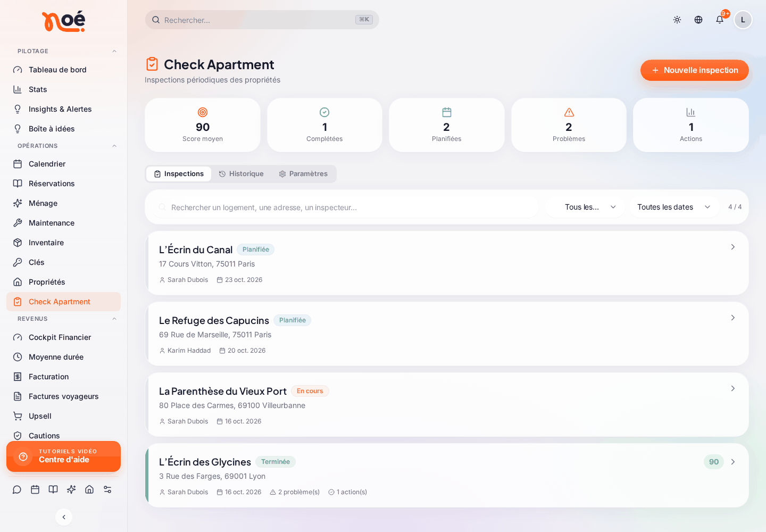The image size is (766, 532).
Task: Click the sliders settings icon in bottom toolbar
Action: tap(107, 489)
